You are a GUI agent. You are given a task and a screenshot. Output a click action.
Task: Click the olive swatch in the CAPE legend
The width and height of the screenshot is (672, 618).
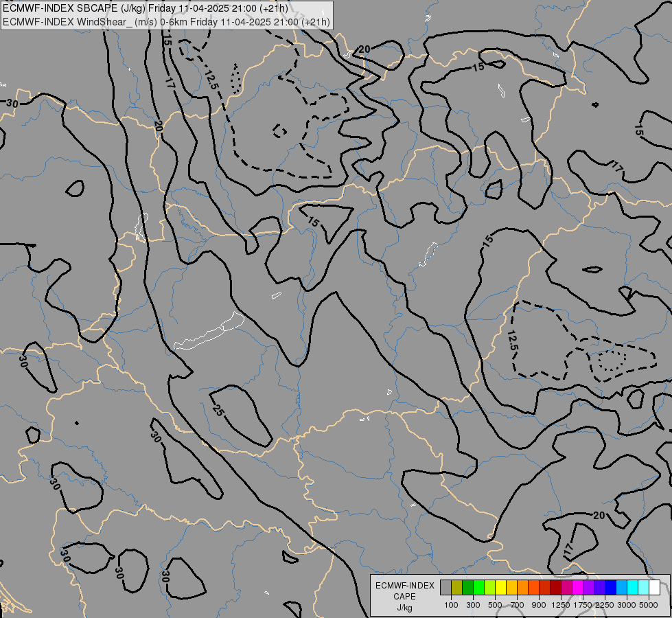tap(457, 587)
